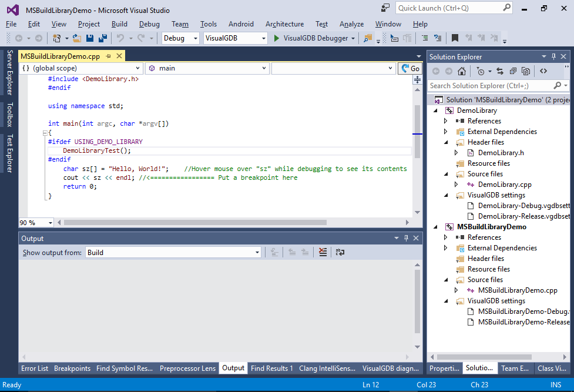Collapse the main function code block
Image resolution: width=574 pixels, height=392 pixels.
[x=45, y=133]
